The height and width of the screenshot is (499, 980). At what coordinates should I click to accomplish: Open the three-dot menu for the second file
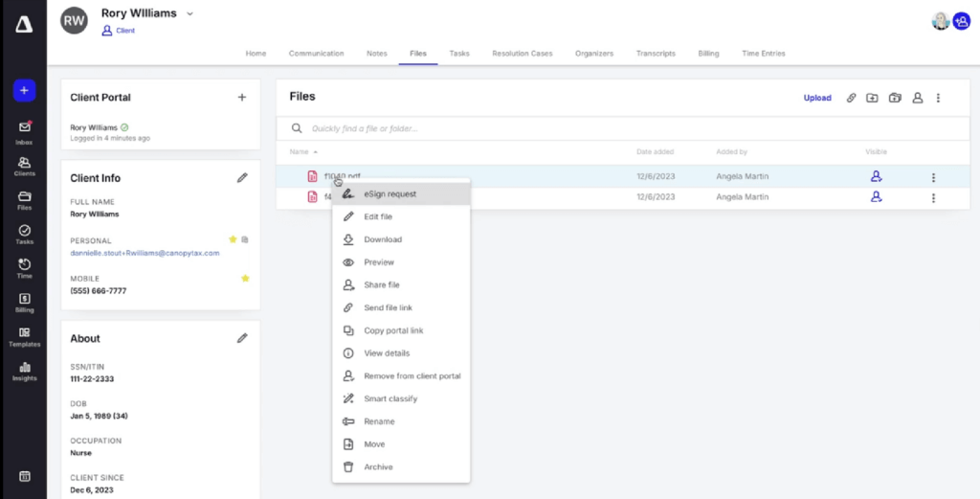(x=933, y=198)
